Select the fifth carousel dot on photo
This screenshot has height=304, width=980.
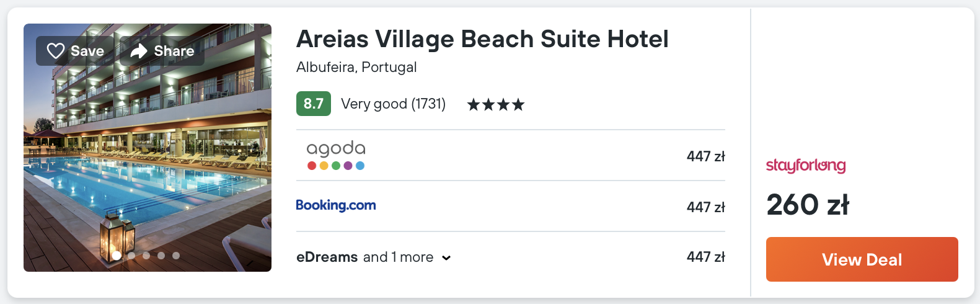[176, 256]
